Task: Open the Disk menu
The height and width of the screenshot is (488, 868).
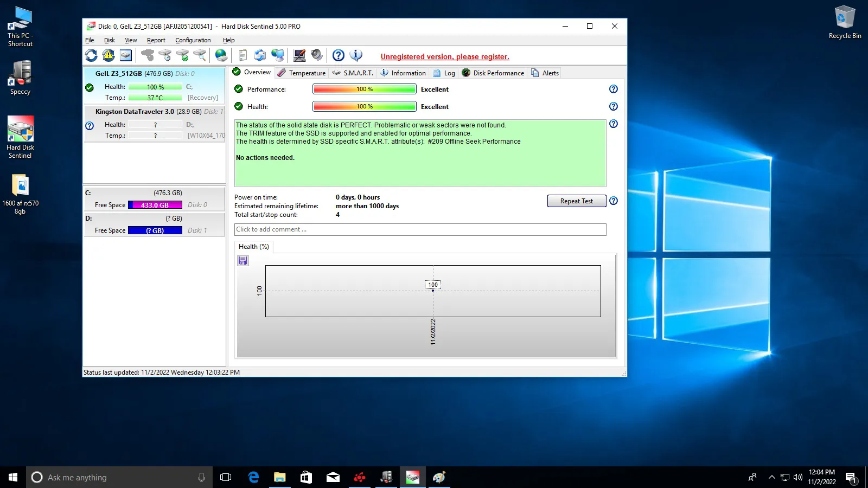Action: point(110,40)
